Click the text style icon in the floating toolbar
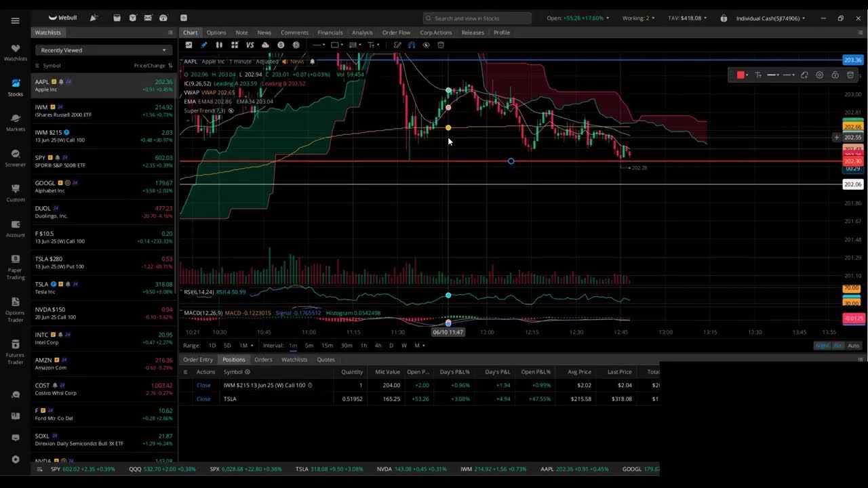Image resolution: width=868 pixels, height=488 pixels. click(758, 75)
